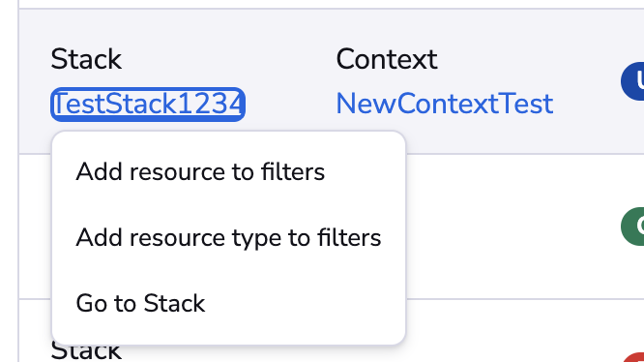Click the Context label above NewContextTest
This screenshot has height=362, width=644.
pos(387,59)
